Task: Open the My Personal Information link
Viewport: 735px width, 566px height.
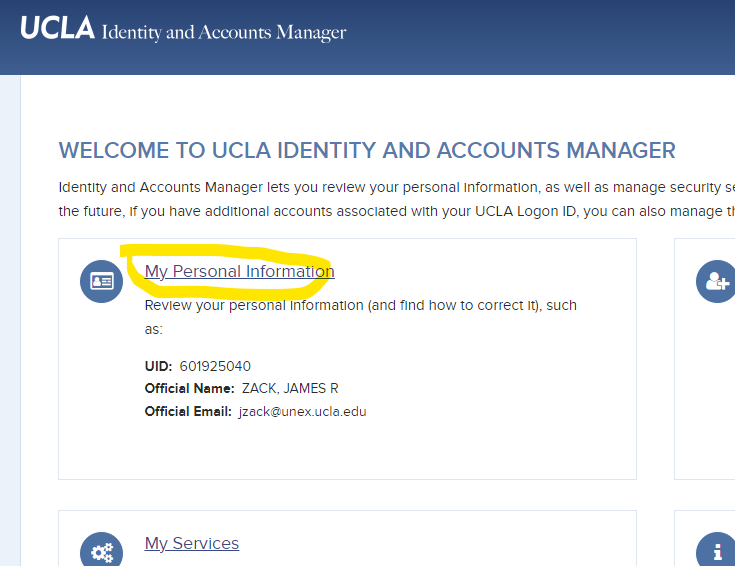Action: pos(240,271)
